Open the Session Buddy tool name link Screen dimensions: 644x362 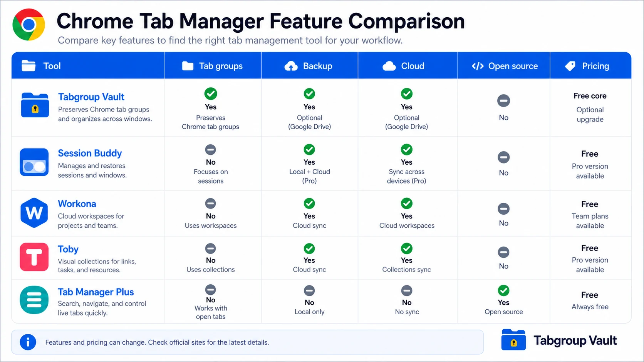tap(90, 153)
